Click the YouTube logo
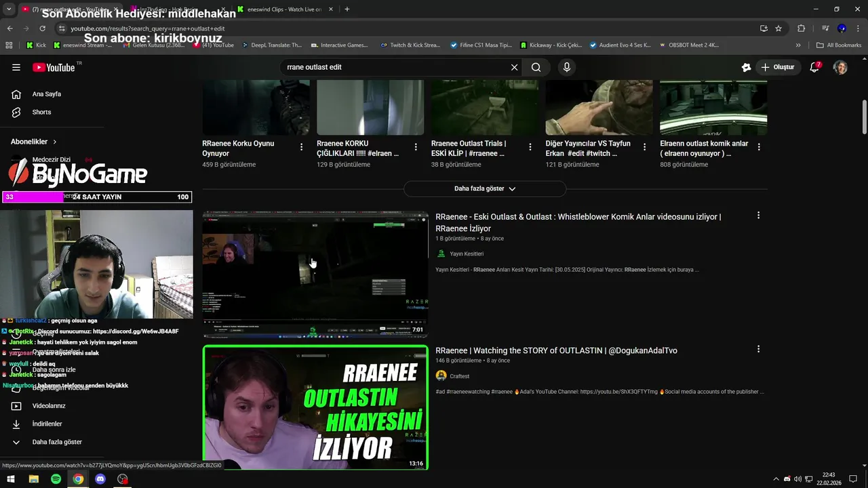The image size is (868, 488). [x=54, y=67]
